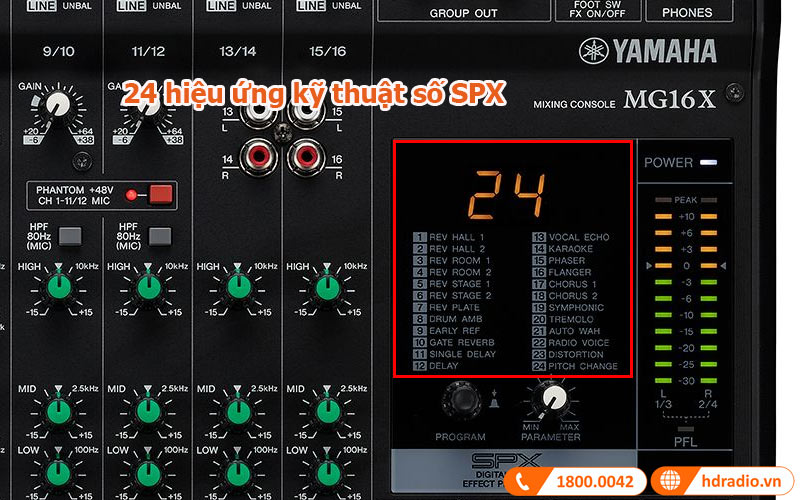The width and height of the screenshot is (800, 500).
Task: Select effect 2 REV HALL 2
Action: coord(449,249)
